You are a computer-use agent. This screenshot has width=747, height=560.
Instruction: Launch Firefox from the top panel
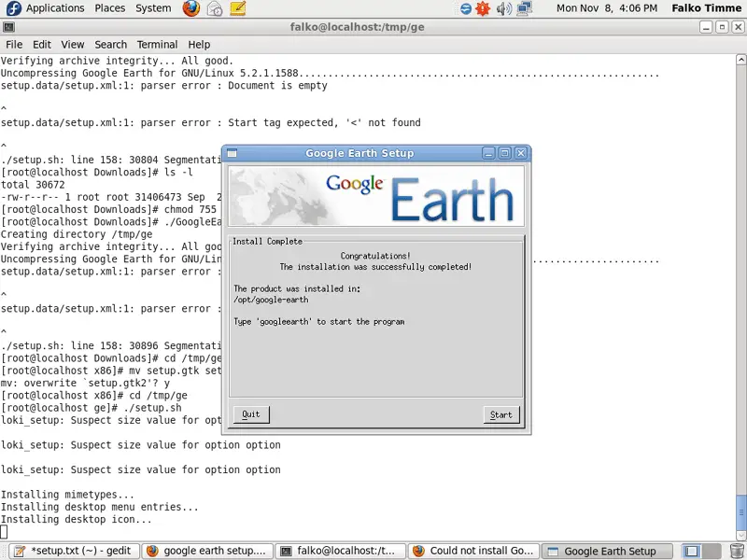[191, 8]
